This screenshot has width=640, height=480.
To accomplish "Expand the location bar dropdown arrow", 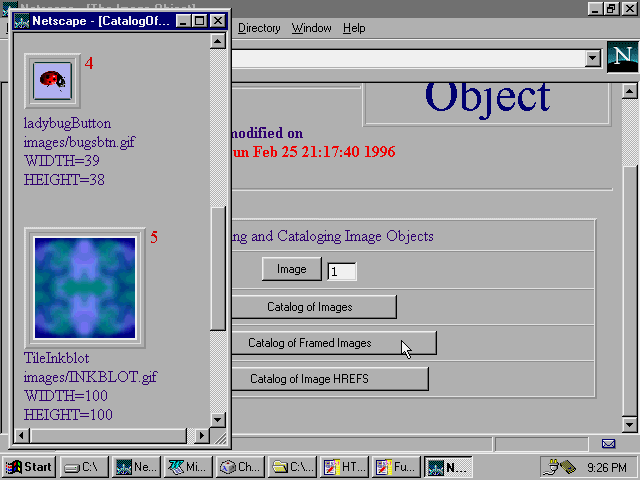I will [594, 59].
